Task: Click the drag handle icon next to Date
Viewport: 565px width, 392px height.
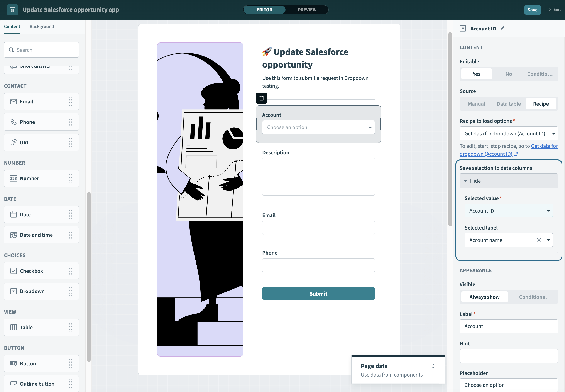Action: 71,214
